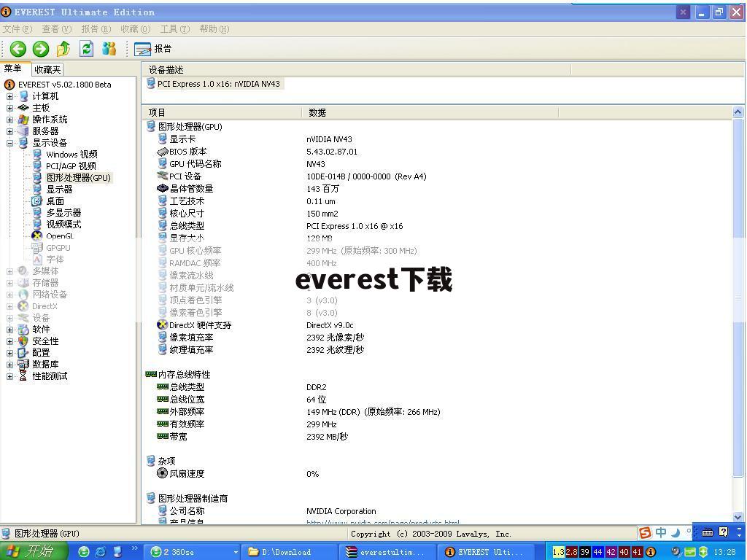747x560 pixels.
Task: Open the 报告 report button in toolbar
Action: pos(153,49)
